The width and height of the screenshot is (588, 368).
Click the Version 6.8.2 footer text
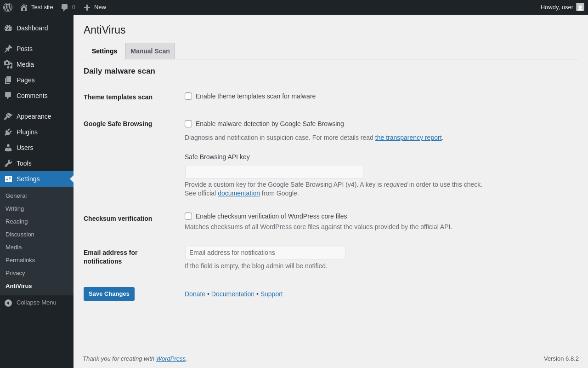coord(561,358)
